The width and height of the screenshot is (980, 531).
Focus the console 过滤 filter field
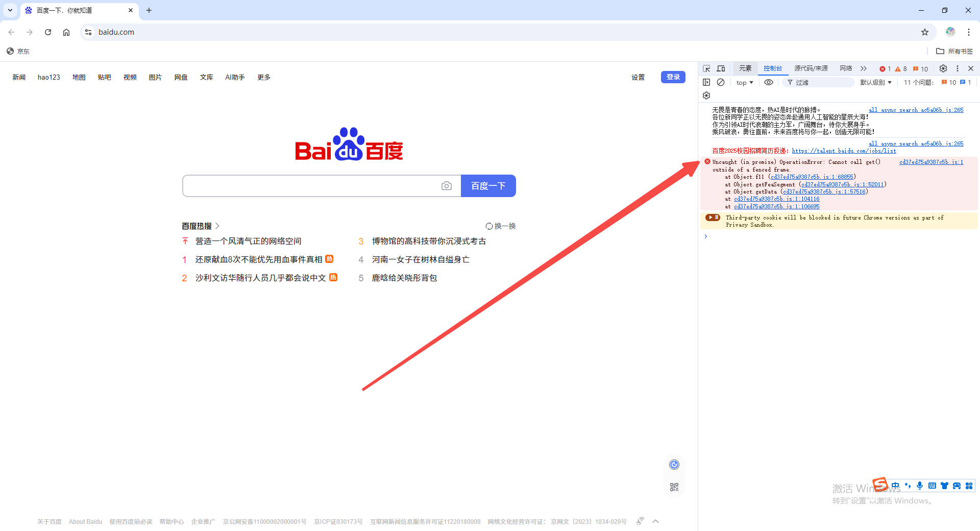(819, 82)
